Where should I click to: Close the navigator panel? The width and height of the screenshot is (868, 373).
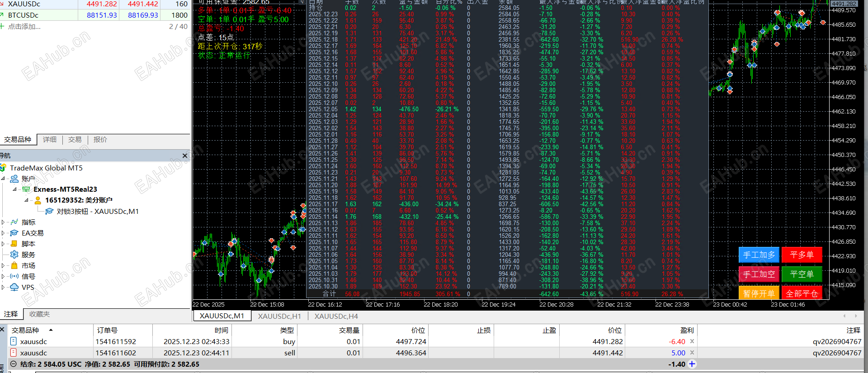[184, 156]
